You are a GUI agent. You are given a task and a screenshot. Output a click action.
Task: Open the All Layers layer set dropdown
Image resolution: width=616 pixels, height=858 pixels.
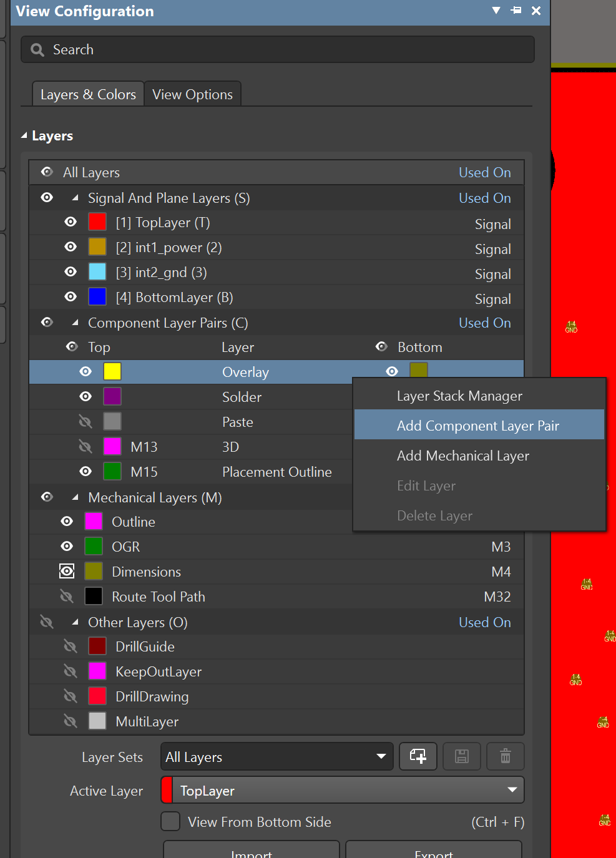tap(381, 756)
